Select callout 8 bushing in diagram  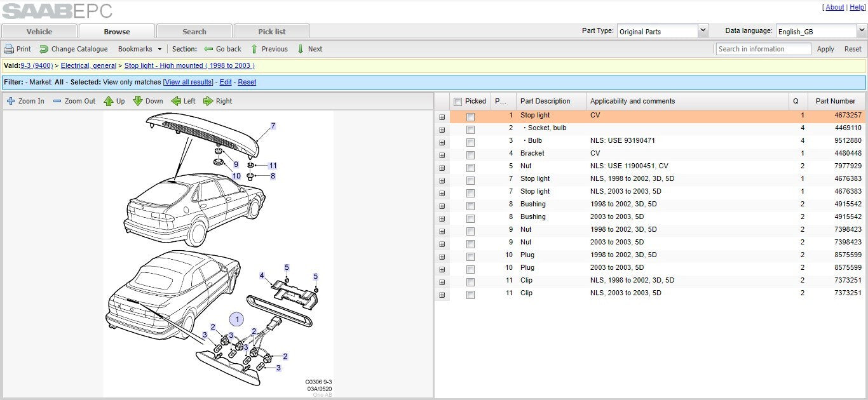pos(273,176)
